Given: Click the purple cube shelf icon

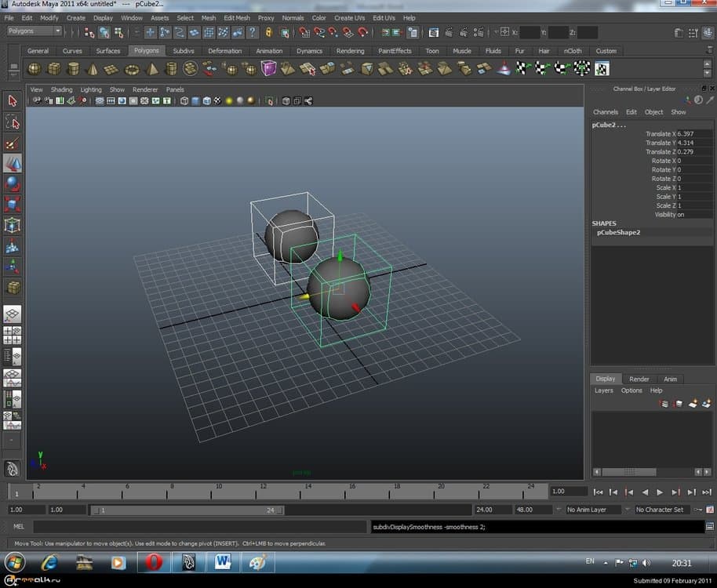Looking at the screenshot, I should coord(268,68).
